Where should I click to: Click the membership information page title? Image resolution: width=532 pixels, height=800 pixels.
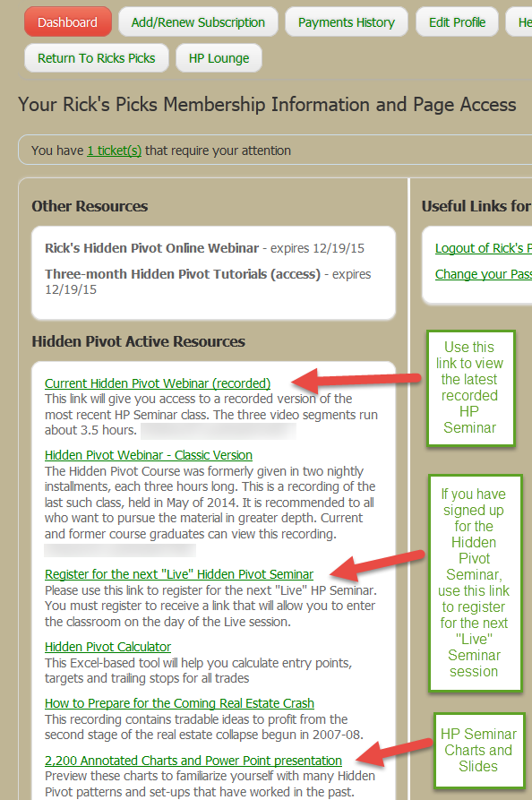267,105
